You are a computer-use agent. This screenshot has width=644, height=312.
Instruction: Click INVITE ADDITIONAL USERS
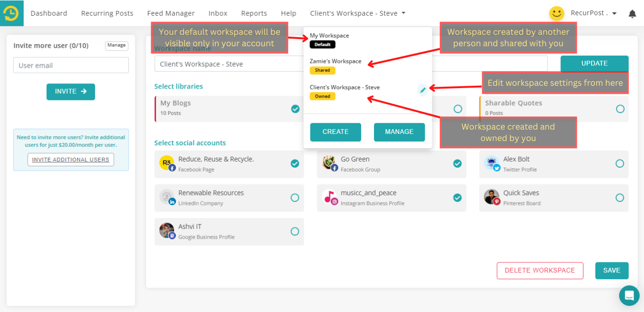pos(71,160)
